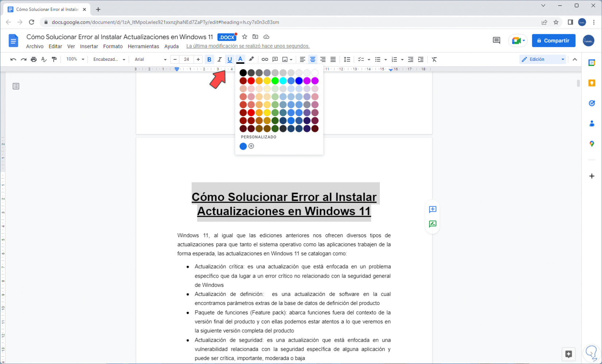Open the Ver menu
Image resolution: width=602 pixels, height=364 pixels.
point(71,46)
